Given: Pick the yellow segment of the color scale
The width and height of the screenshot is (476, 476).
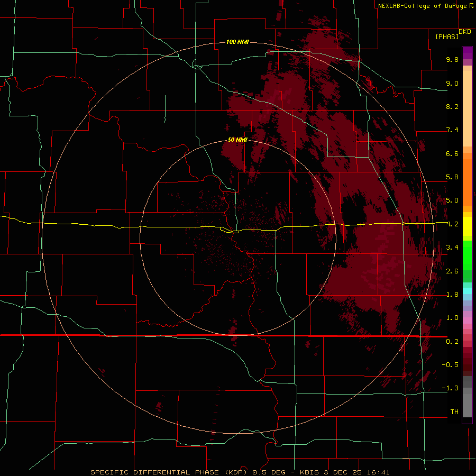Looking at the screenshot, I should point(467,226).
